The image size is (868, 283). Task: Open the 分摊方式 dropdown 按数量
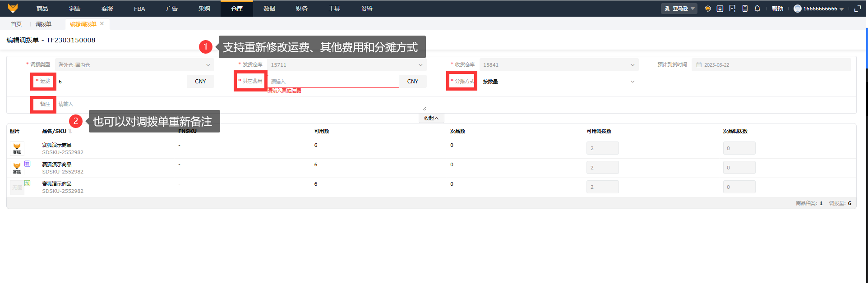click(559, 82)
